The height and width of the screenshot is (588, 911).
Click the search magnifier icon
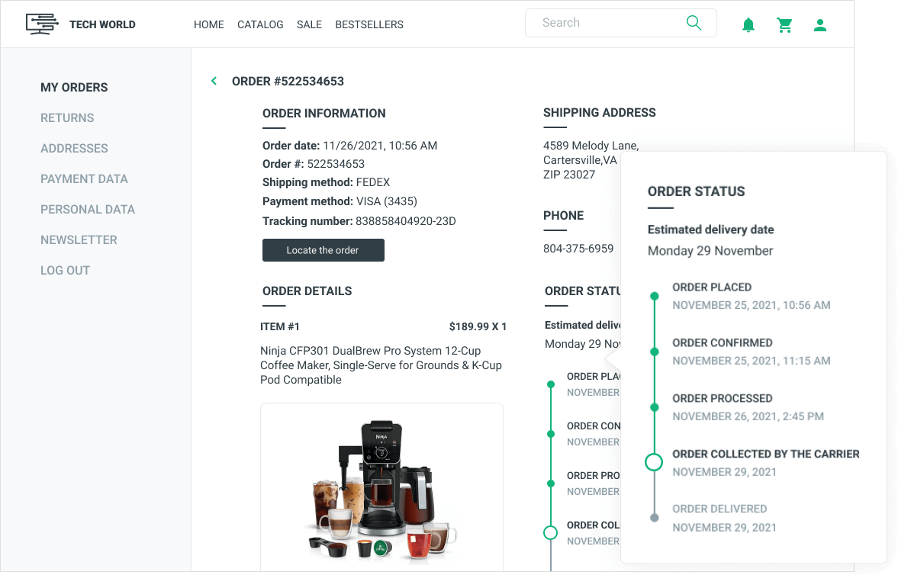click(694, 23)
